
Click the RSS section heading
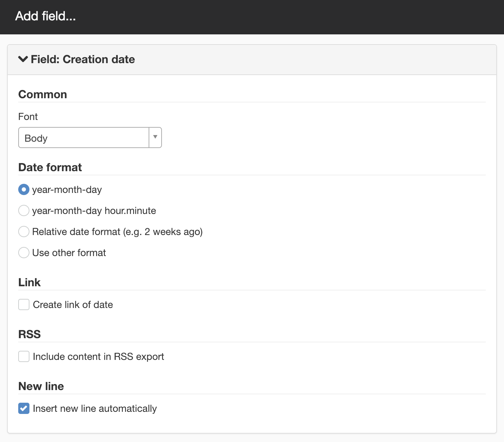pos(29,334)
